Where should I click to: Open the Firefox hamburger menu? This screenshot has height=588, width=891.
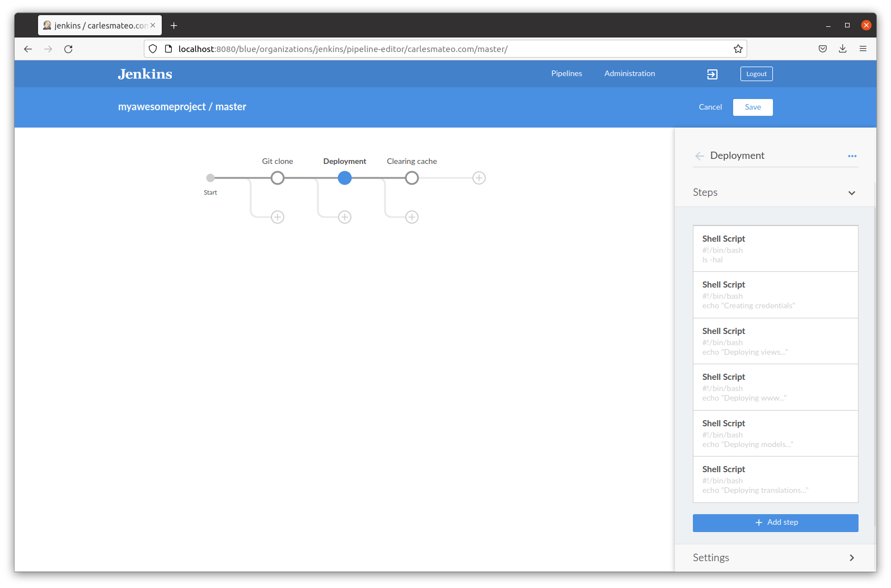coord(863,49)
